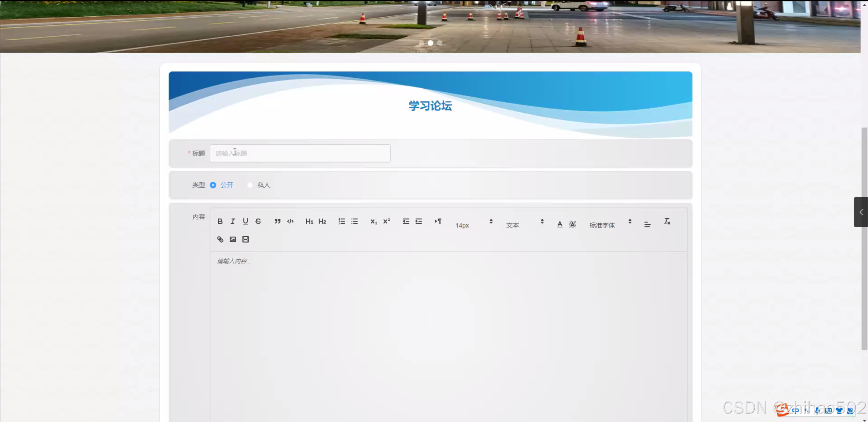Screen dimensions: 868x422
Task: Select the 私人 type option
Action: click(x=250, y=185)
